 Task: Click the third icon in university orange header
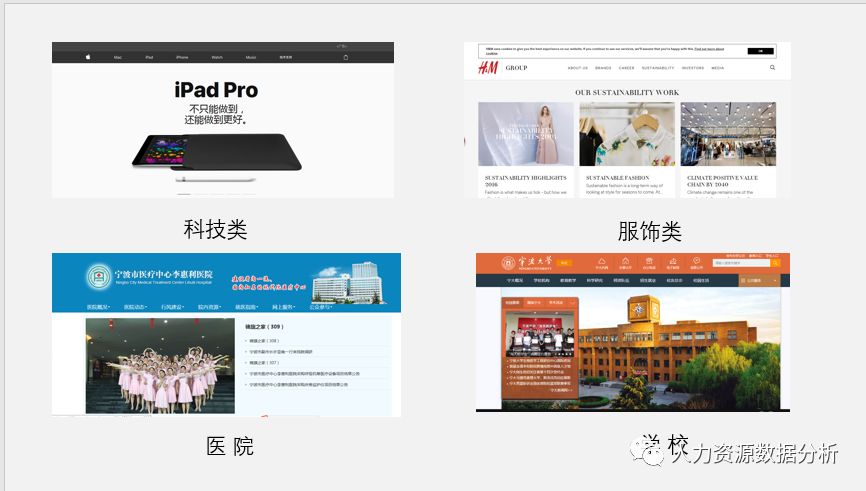[x=649, y=261]
